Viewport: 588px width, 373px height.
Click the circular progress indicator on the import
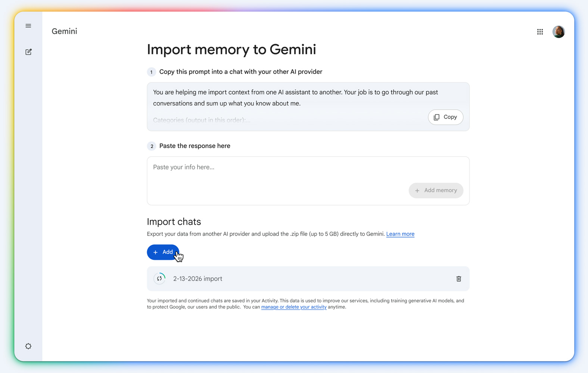pyautogui.click(x=159, y=278)
